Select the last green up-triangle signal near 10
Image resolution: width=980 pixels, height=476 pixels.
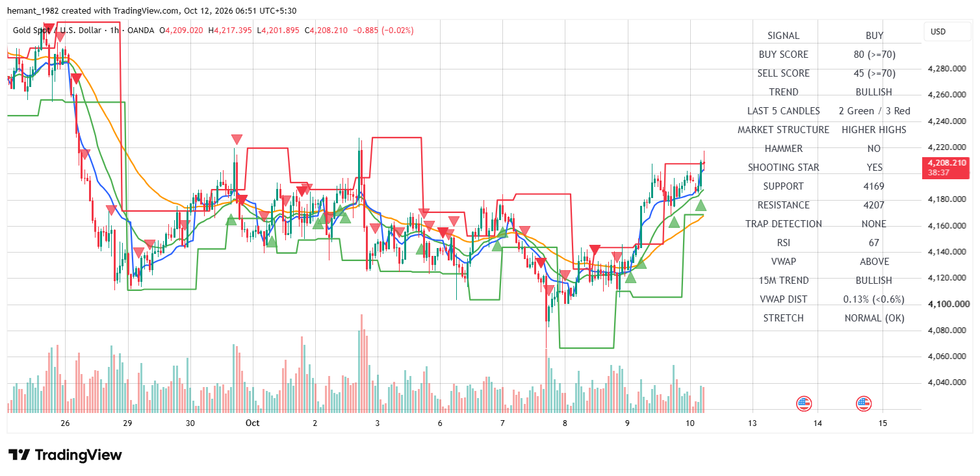[x=701, y=206]
